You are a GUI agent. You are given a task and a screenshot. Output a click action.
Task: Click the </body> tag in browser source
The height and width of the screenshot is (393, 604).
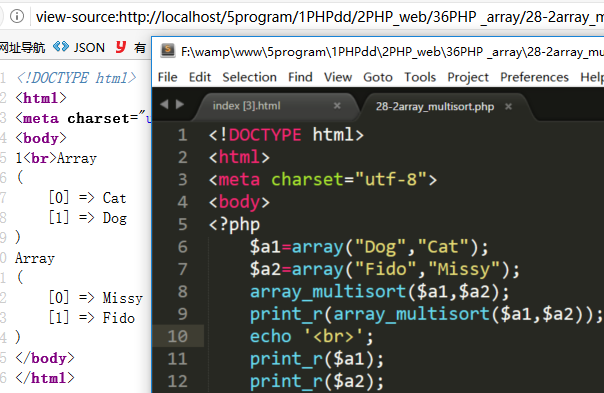pos(45,358)
